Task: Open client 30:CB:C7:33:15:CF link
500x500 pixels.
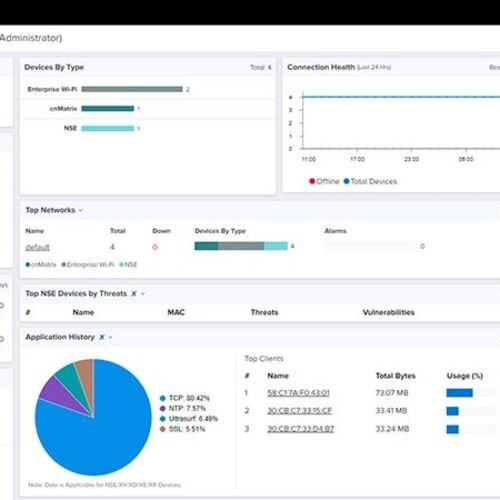Action: [299, 411]
